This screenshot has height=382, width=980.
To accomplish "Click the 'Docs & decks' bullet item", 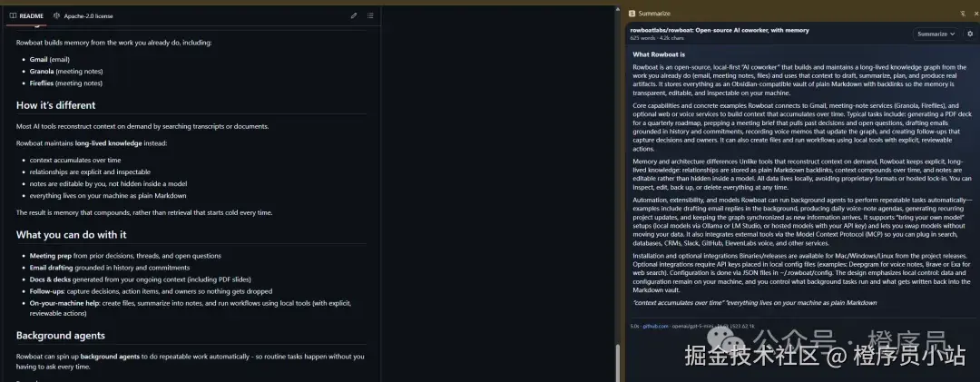I will point(140,279).
